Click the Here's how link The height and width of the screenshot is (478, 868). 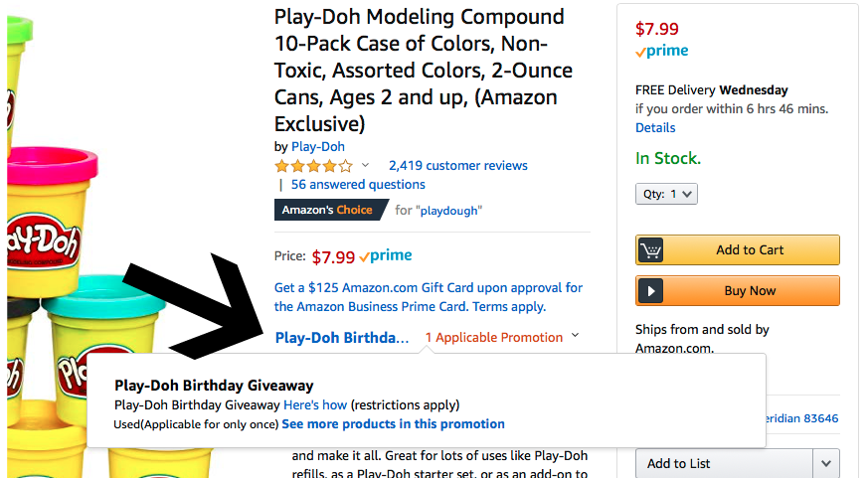pyautogui.click(x=315, y=405)
